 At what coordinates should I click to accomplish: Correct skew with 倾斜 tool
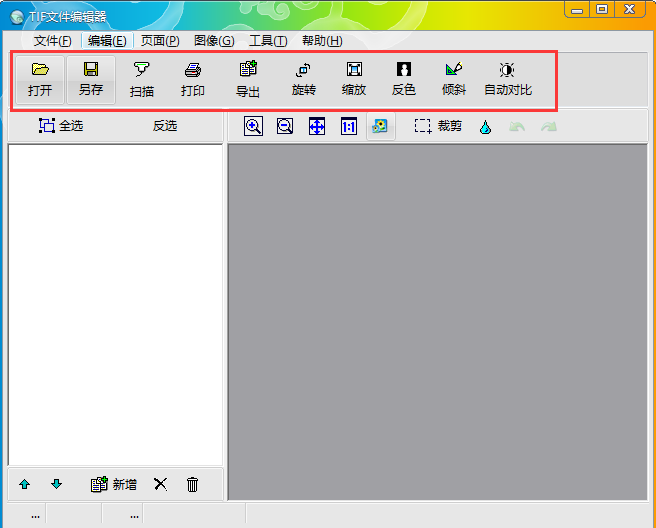pyautogui.click(x=454, y=79)
